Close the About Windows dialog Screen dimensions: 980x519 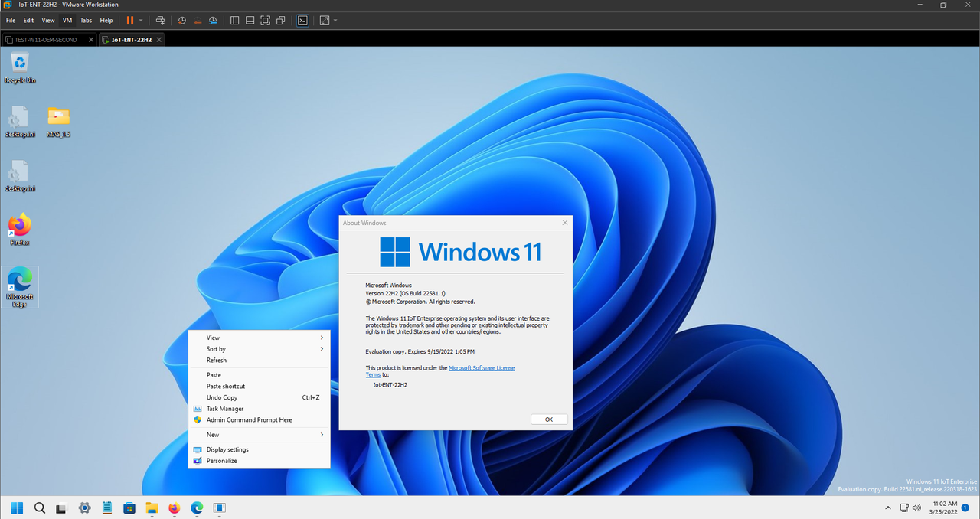(x=565, y=223)
